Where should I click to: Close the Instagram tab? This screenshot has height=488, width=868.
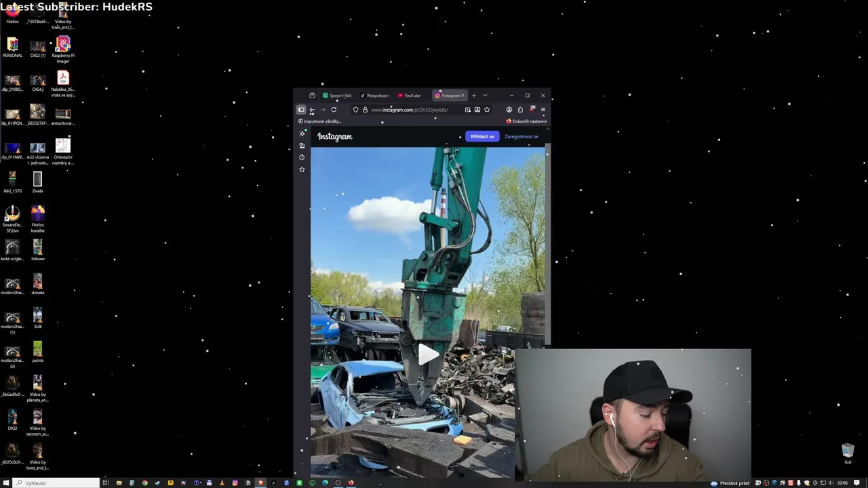coord(462,96)
